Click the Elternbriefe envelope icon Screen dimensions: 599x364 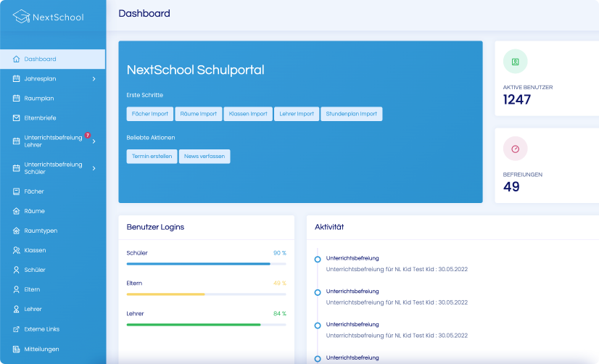click(16, 117)
